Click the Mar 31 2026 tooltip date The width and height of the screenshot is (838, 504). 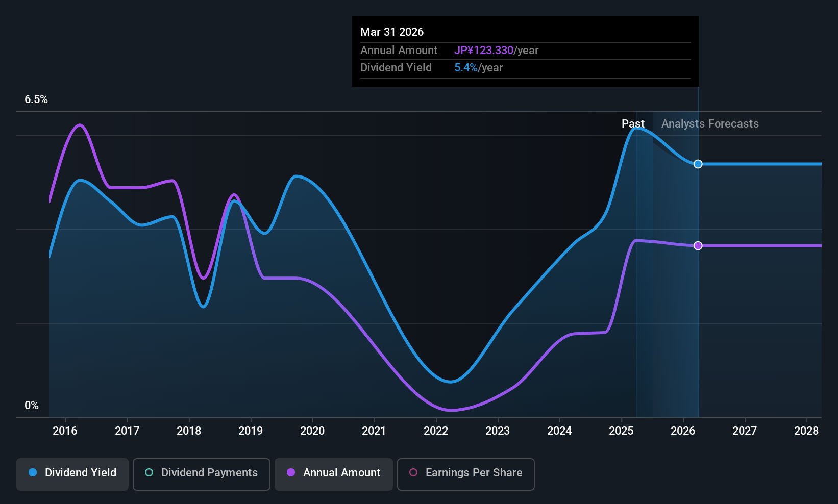point(392,32)
